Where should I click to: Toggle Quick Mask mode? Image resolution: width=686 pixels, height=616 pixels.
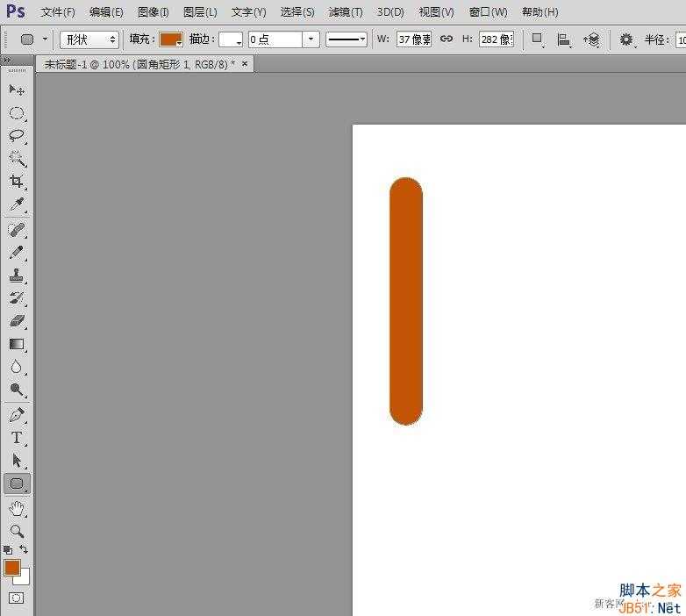pos(17,598)
